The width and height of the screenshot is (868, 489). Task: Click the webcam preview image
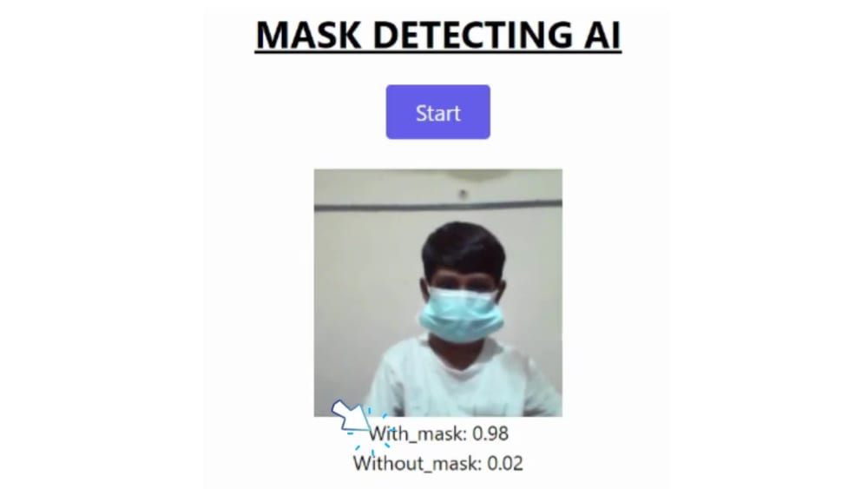tap(437, 293)
